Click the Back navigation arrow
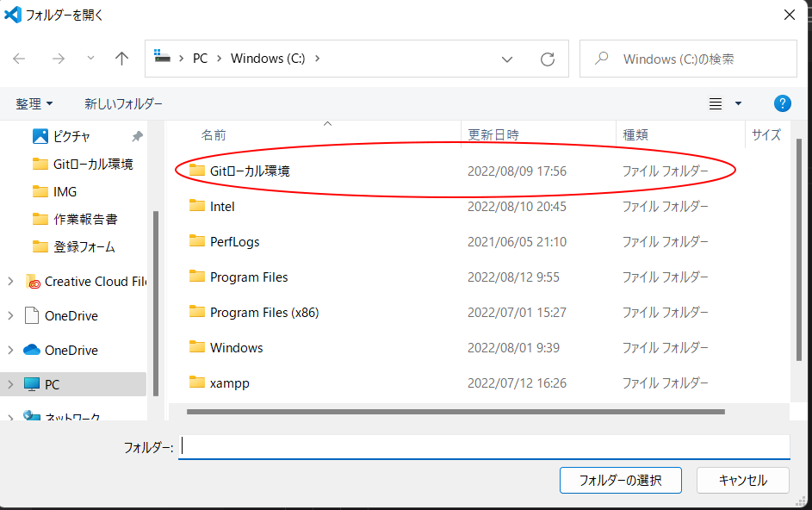 pos(20,59)
